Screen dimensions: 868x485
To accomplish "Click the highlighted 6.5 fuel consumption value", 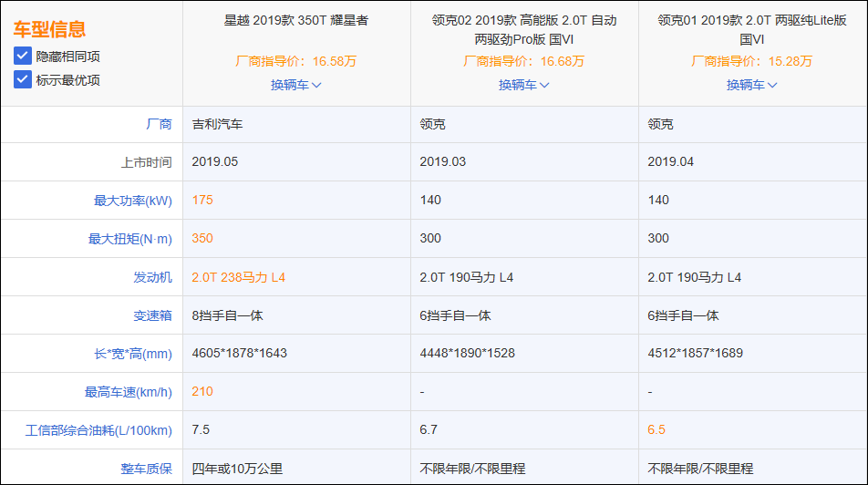I will 656,430.
